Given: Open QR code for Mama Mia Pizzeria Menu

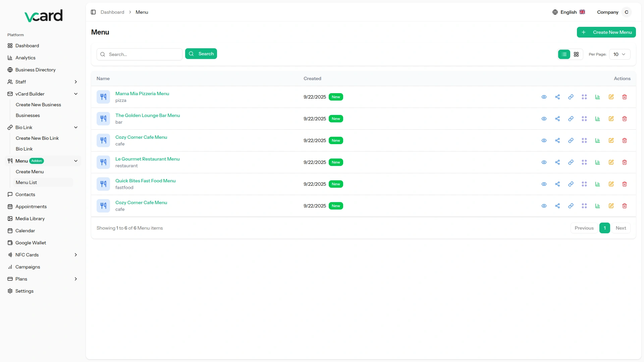Looking at the screenshot, I should tap(584, 97).
